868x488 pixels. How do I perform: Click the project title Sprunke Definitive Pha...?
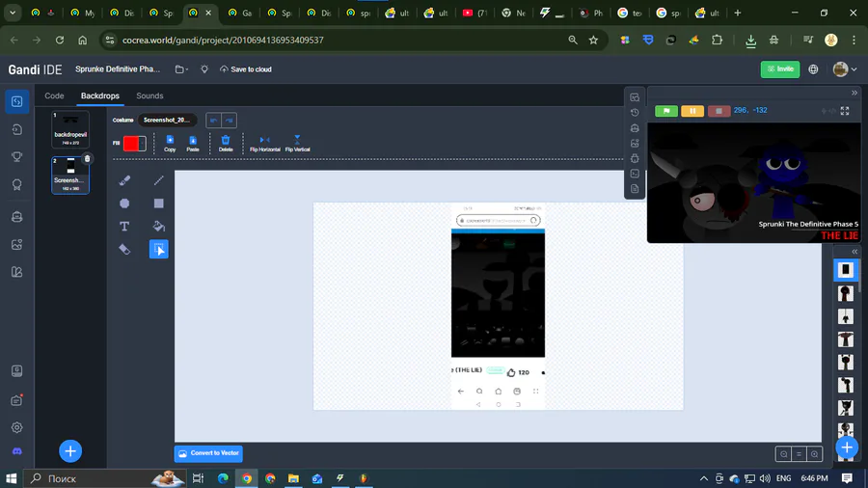tap(118, 69)
